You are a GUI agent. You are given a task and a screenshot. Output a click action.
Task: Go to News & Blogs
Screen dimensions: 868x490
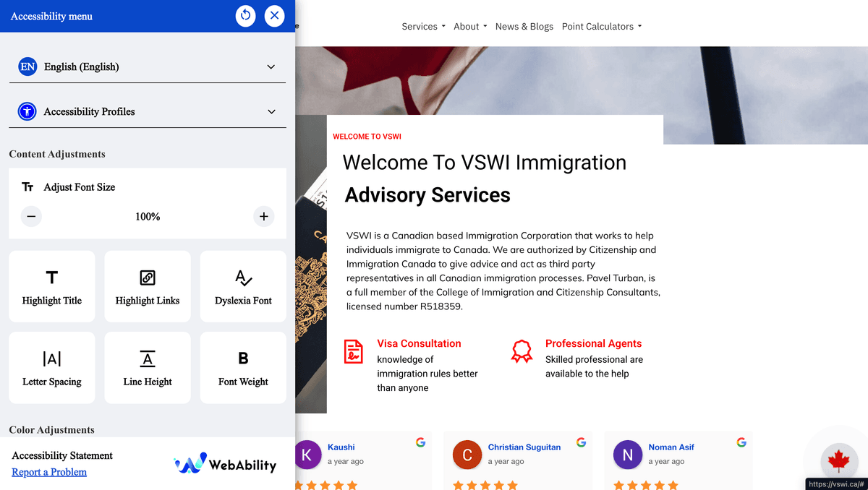pos(524,27)
